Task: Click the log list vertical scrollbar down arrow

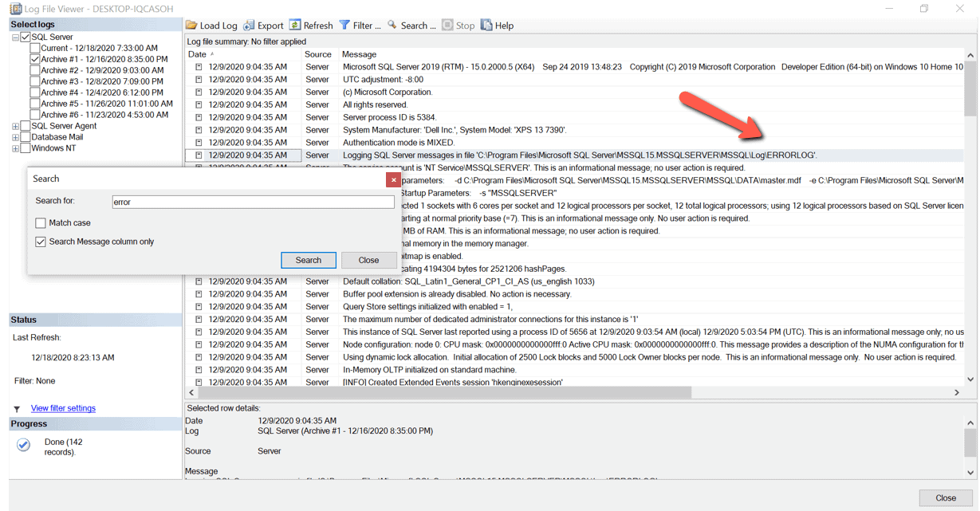Action: [970, 379]
